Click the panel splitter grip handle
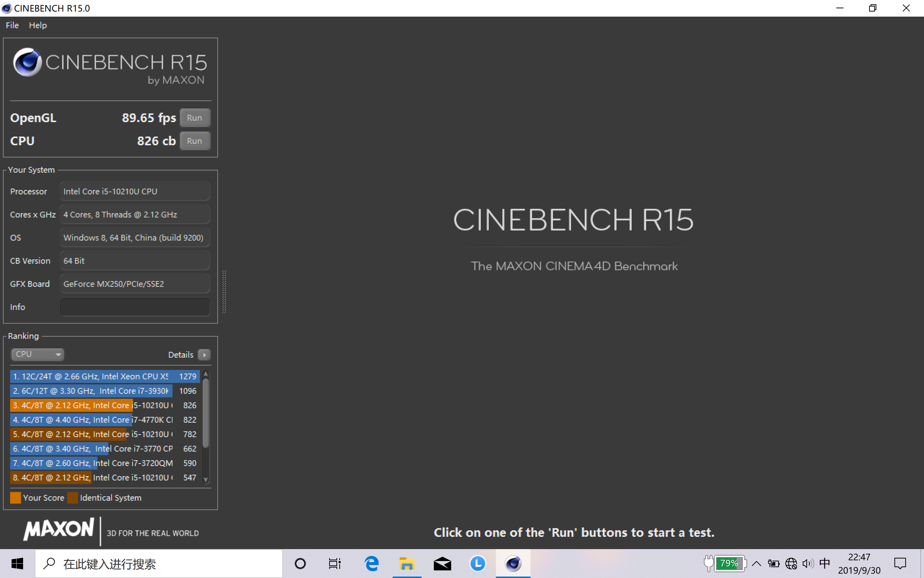 [x=224, y=291]
